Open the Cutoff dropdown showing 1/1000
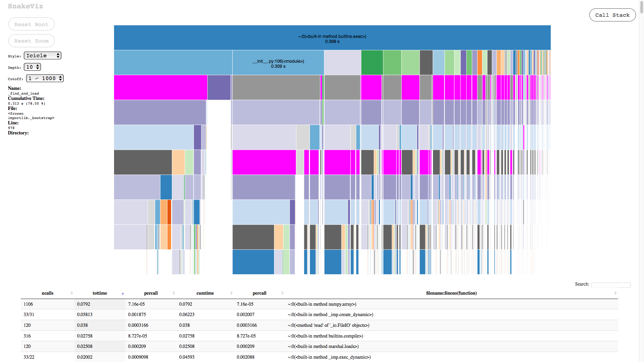 45,78
